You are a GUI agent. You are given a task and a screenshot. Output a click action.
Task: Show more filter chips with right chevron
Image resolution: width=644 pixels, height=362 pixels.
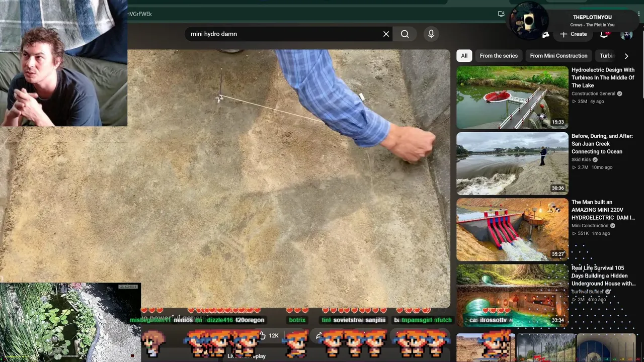[x=626, y=56]
